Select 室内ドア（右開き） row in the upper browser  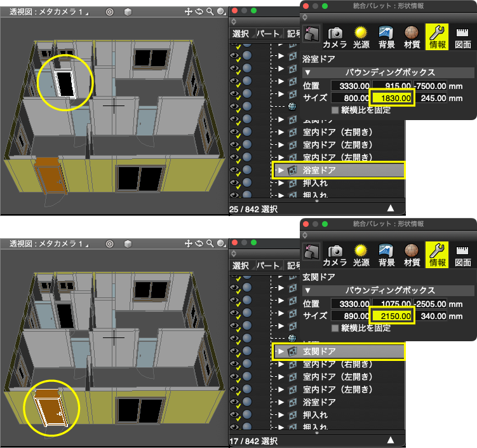point(339,132)
